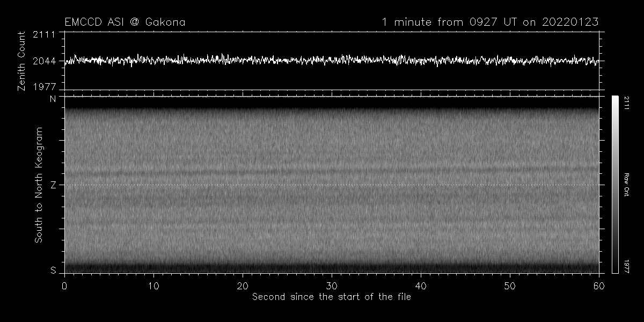644x322 pixels.
Task: Click the N (north) label on the keogram axis
Action: pyautogui.click(x=53, y=99)
